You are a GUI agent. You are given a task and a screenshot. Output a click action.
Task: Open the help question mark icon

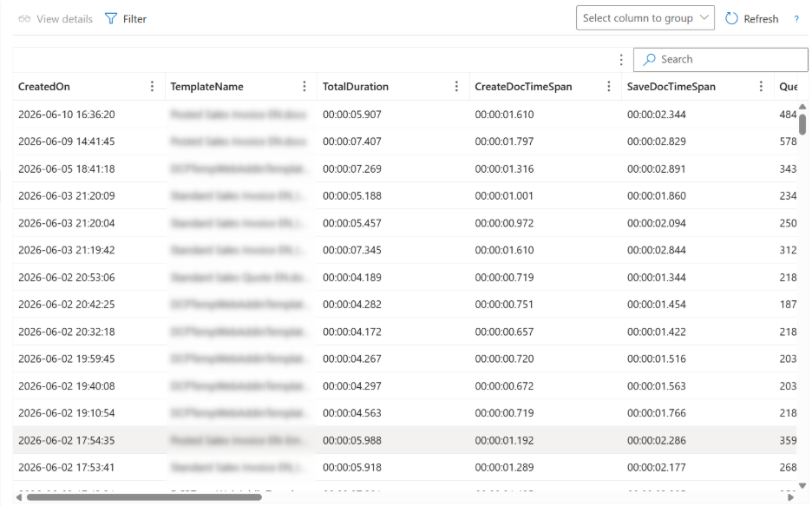(796, 19)
